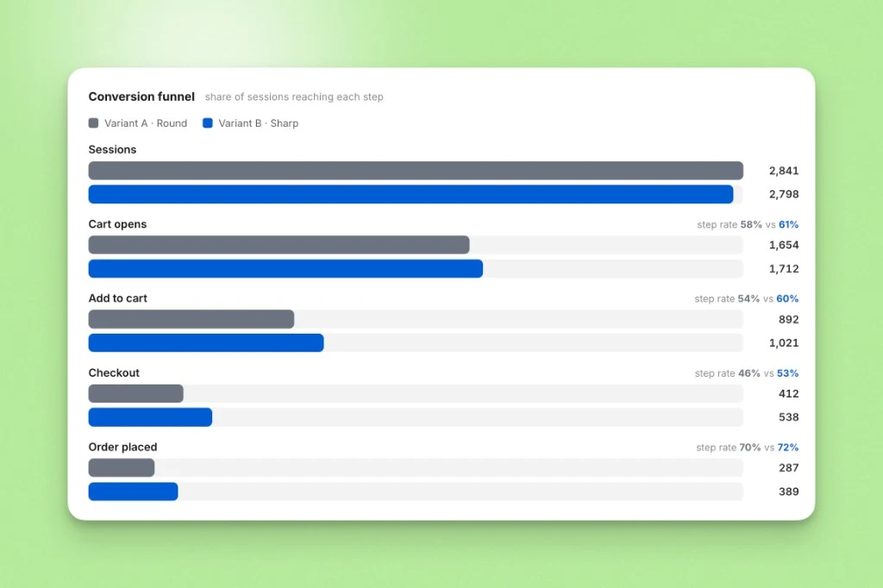Click the 'Cart opens' step label
The width and height of the screenshot is (883, 588).
[117, 224]
